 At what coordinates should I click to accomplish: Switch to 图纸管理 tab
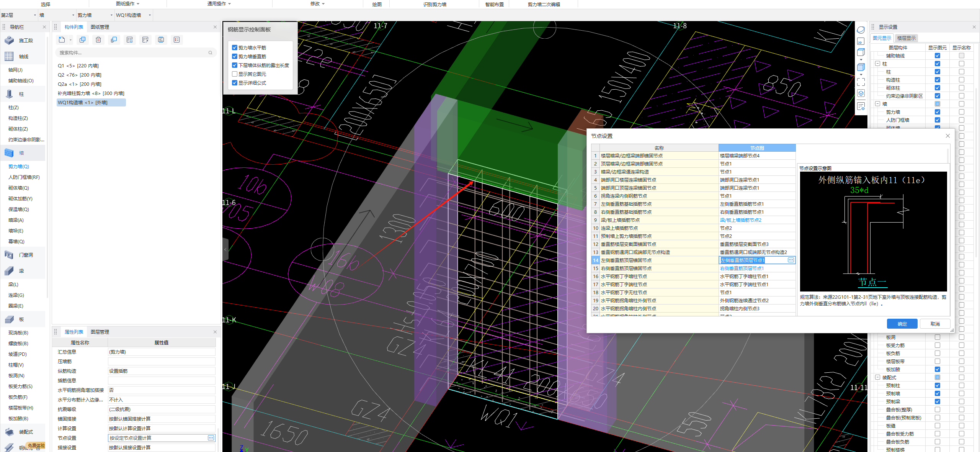[x=100, y=27]
